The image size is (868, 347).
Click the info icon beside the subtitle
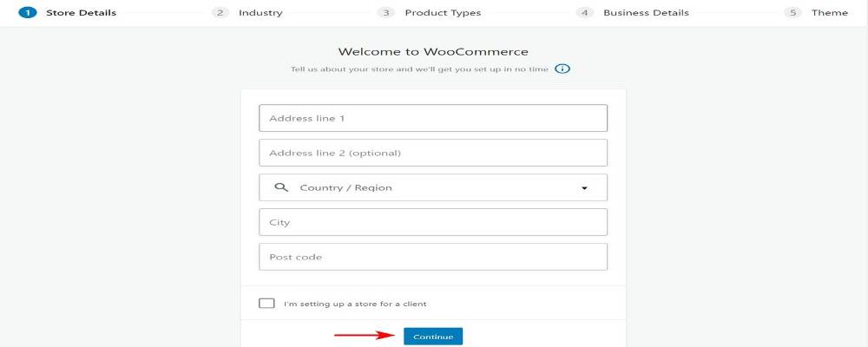click(x=562, y=69)
